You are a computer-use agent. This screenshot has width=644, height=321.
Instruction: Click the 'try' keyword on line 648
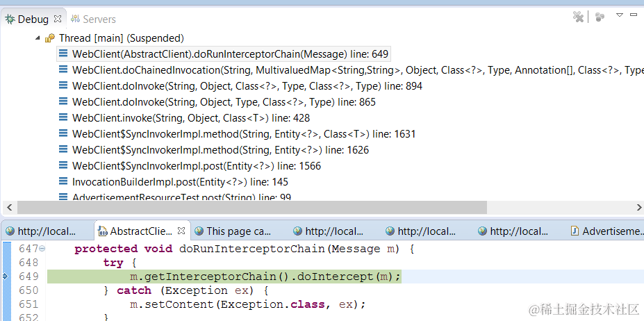pyautogui.click(x=113, y=263)
